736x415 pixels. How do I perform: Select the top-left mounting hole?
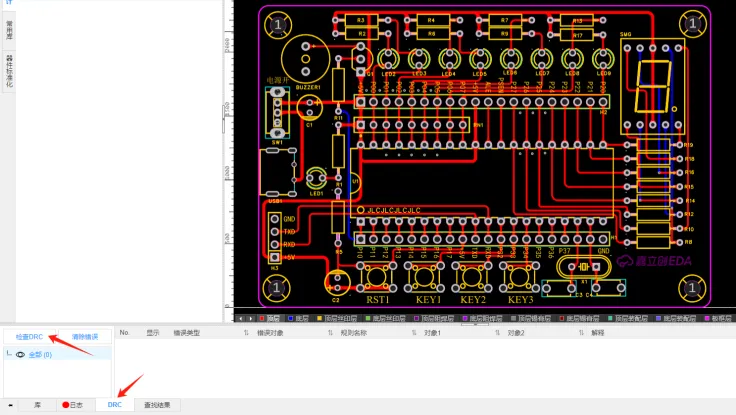[x=278, y=24]
